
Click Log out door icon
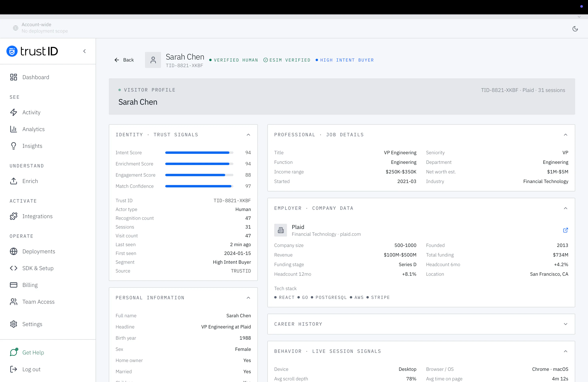[14, 369]
